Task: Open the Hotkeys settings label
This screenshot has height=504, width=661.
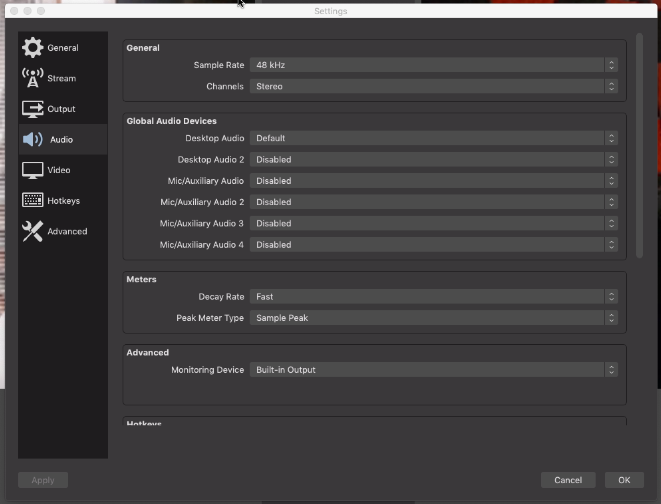Action: (x=64, y=201)
